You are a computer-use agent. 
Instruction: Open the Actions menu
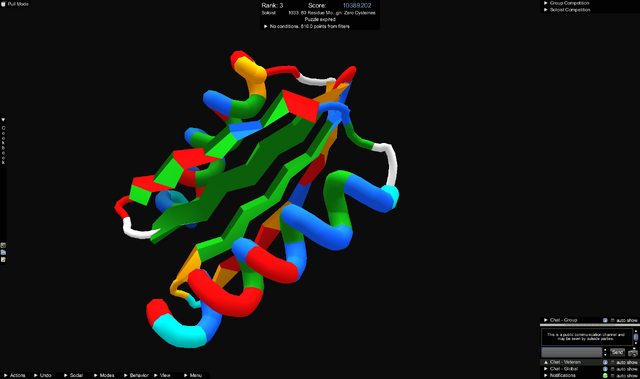(15, 375)
